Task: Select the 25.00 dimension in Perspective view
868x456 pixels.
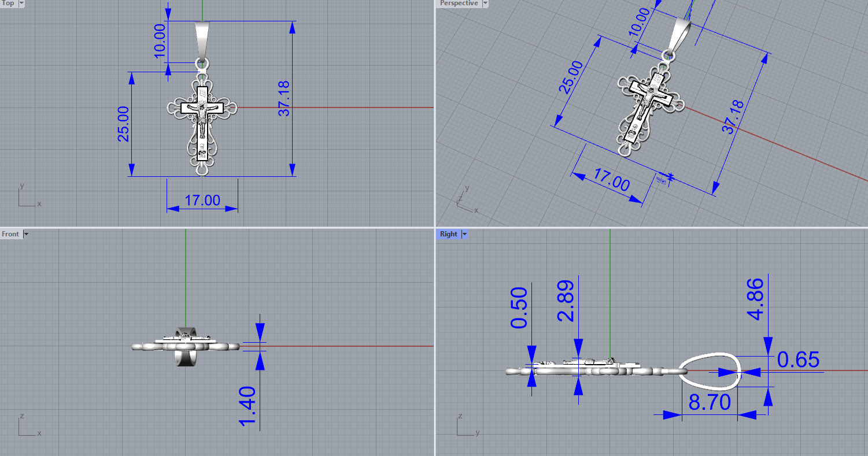Action: coord(571,77)
